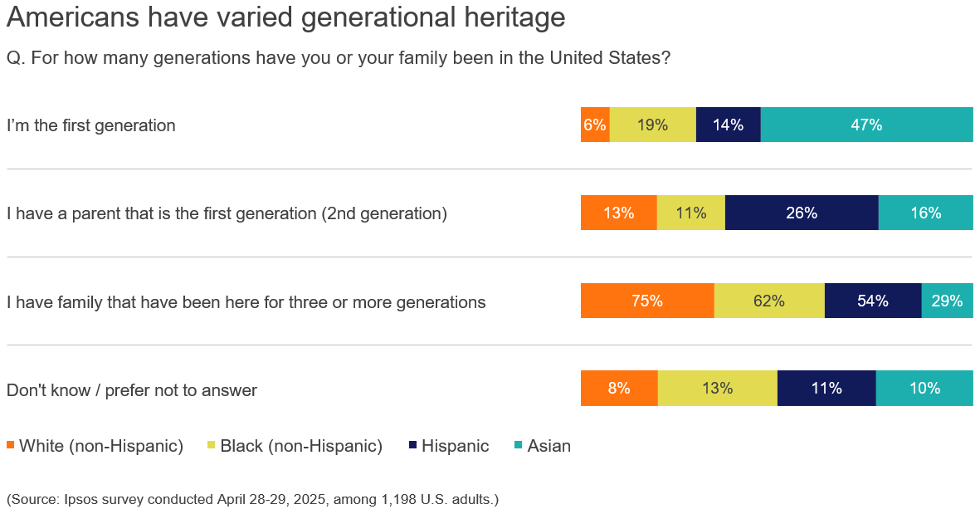Viewport: 980px width, 514px height.
Task: Click the "I'm the first generation" row label
Action: [x=91, y=125]
